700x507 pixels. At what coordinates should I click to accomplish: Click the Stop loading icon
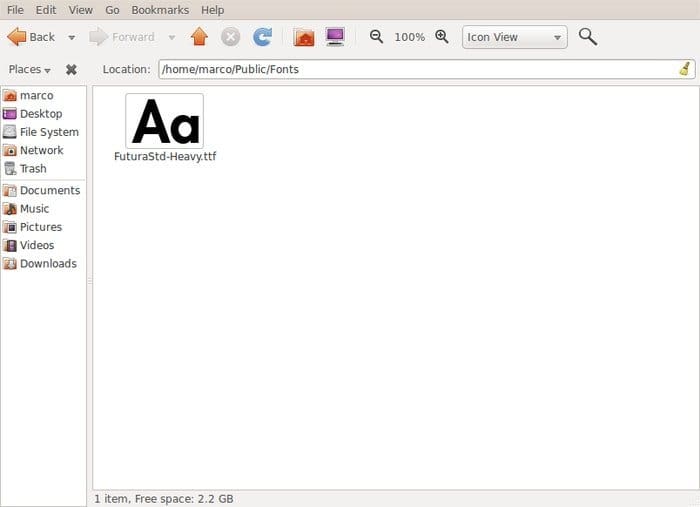click(x=230, y=37)
